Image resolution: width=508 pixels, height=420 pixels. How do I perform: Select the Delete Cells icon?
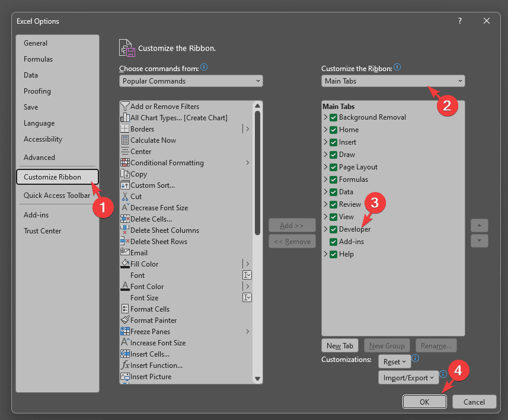124,219
